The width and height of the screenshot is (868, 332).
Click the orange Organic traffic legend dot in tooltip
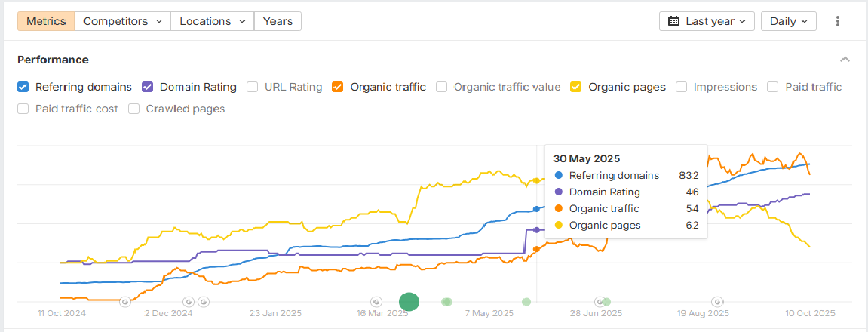557,209
